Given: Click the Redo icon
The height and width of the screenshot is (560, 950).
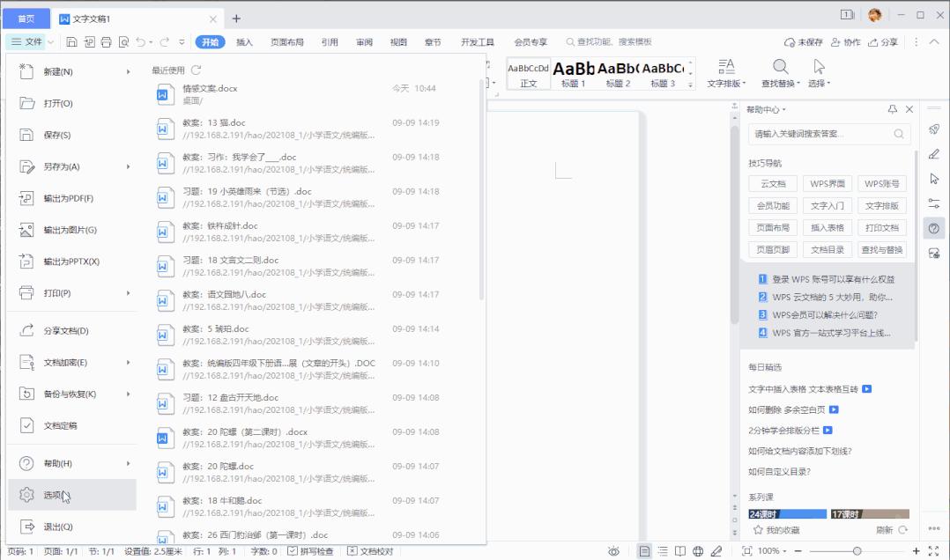Looking at the screenshot, I should pyautogui.click(x=165, y=41).
